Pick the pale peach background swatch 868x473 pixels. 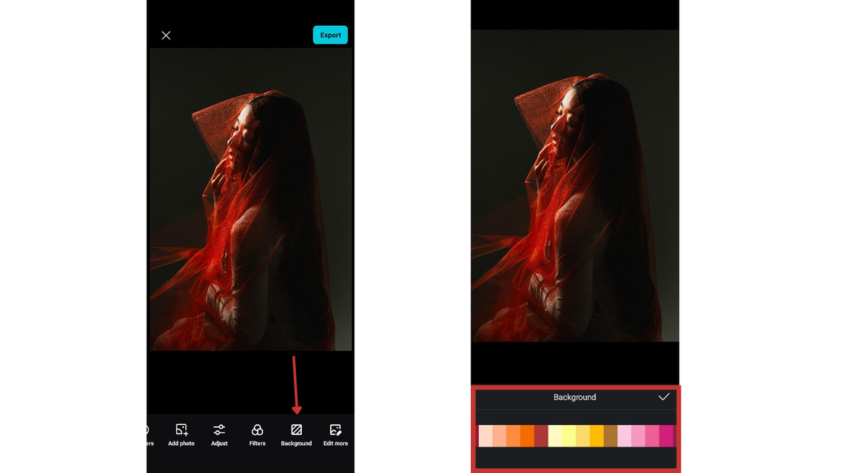pos(486,436)
